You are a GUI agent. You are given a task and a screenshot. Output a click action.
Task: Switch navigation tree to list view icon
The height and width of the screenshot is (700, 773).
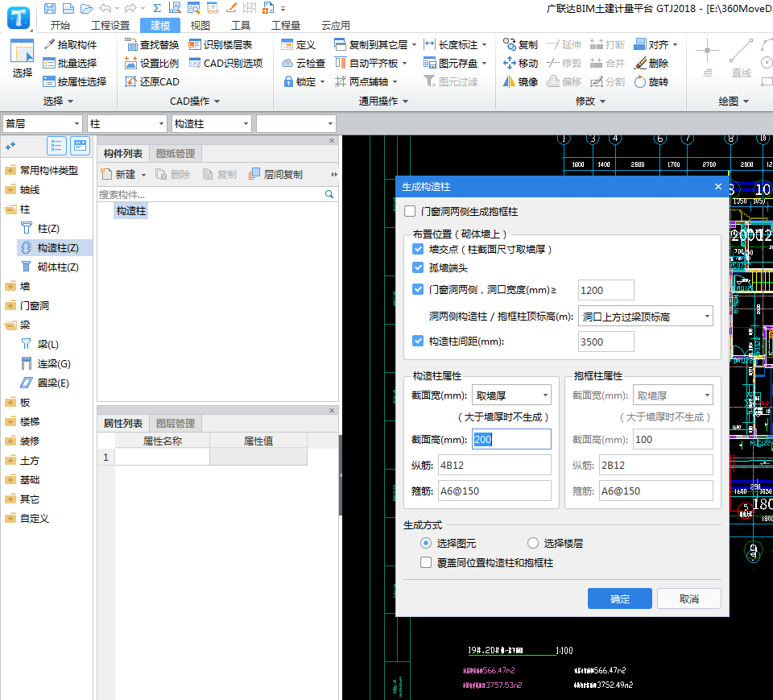(x=56, y=146)
